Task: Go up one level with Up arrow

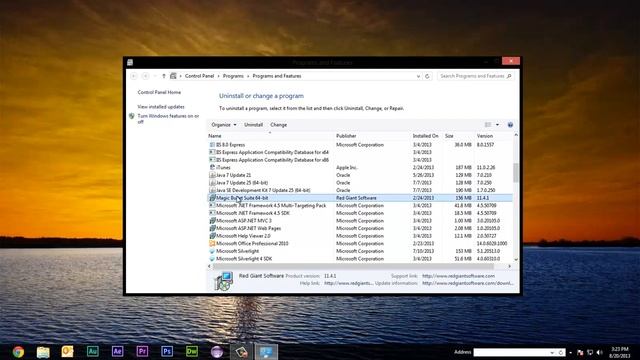Action: click(164, 76)
